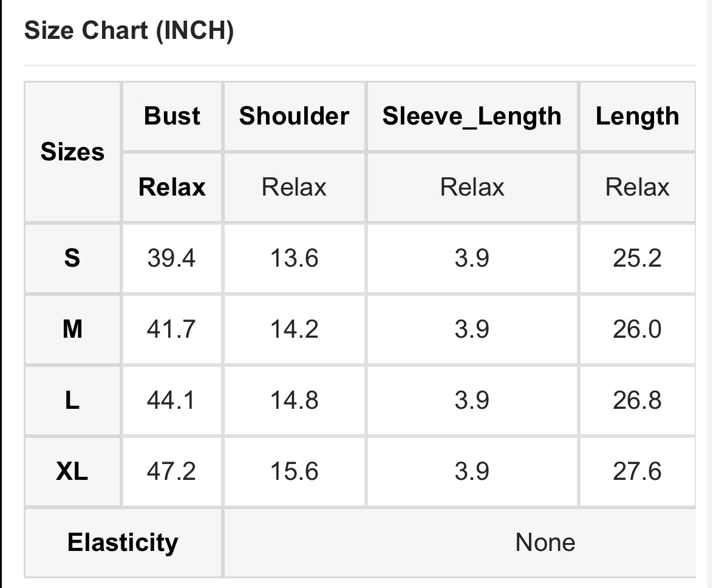Click the 25.2 length value
Image resolution: width=716 pixels, height=588 pixels.
tap(637, 258)
